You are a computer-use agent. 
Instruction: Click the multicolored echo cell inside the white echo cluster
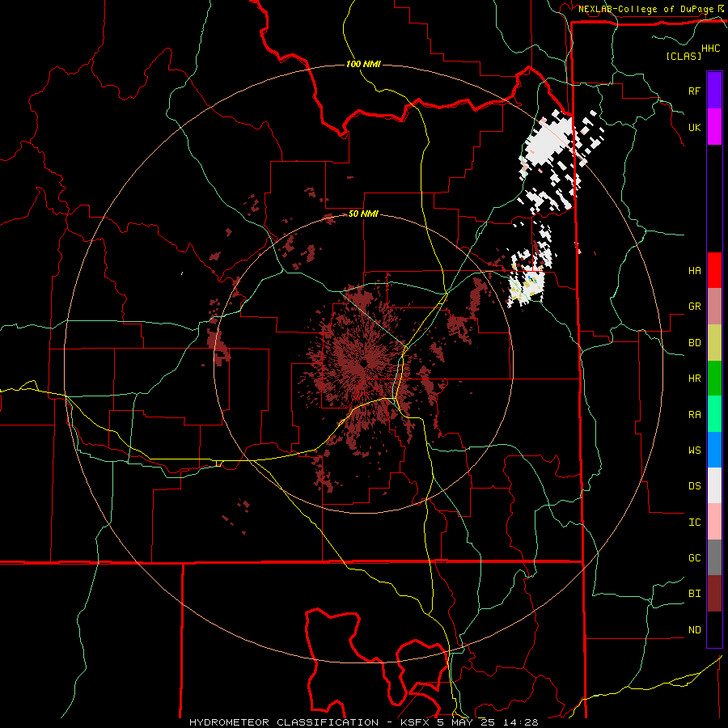pyautogui.click(x=530, y=281)
